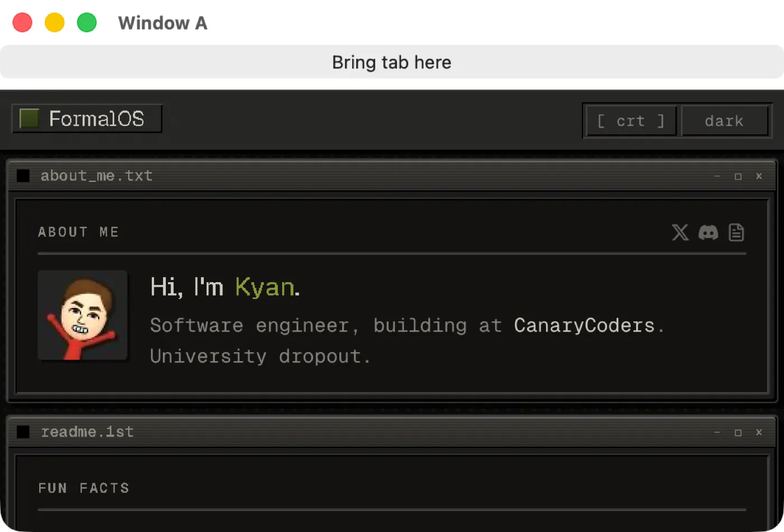Open the CanaryCoders link
Viewport: 784px width, 532px height.
click(x=584, y=325)
